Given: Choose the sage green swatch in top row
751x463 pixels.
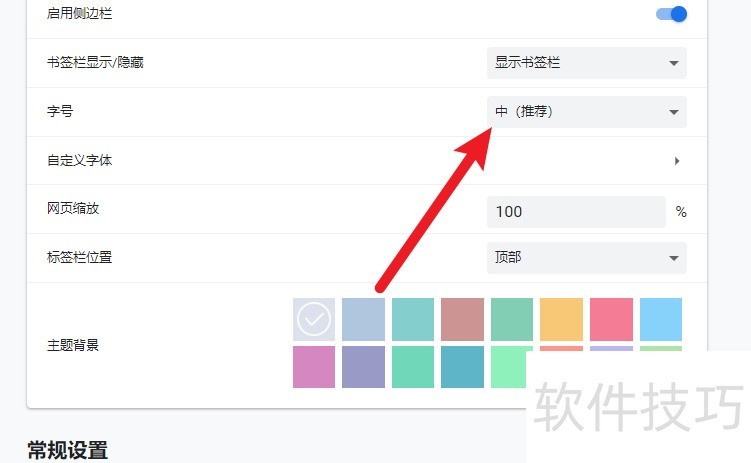Looking at the screenshot, I should click(x=512, y=319).
